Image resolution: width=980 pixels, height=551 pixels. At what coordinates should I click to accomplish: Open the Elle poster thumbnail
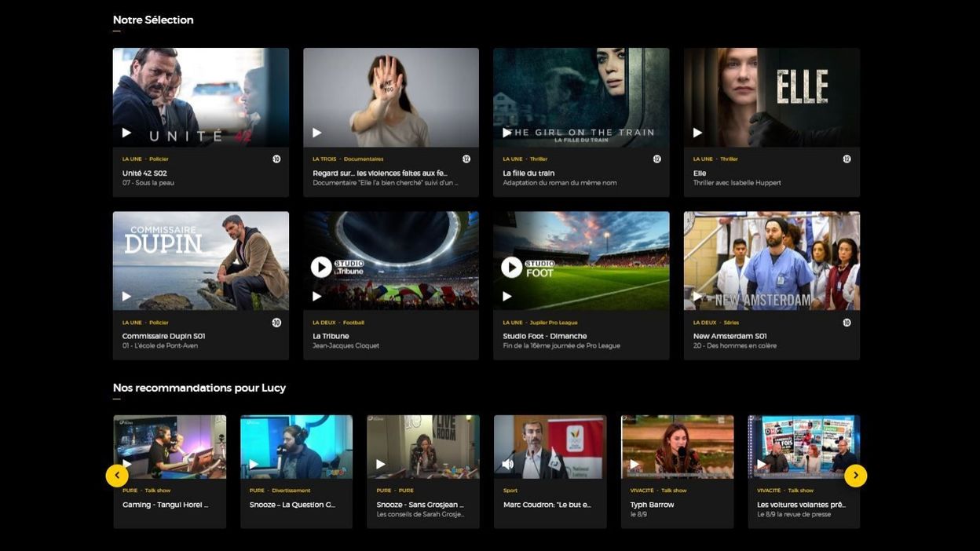pos(772,97)
